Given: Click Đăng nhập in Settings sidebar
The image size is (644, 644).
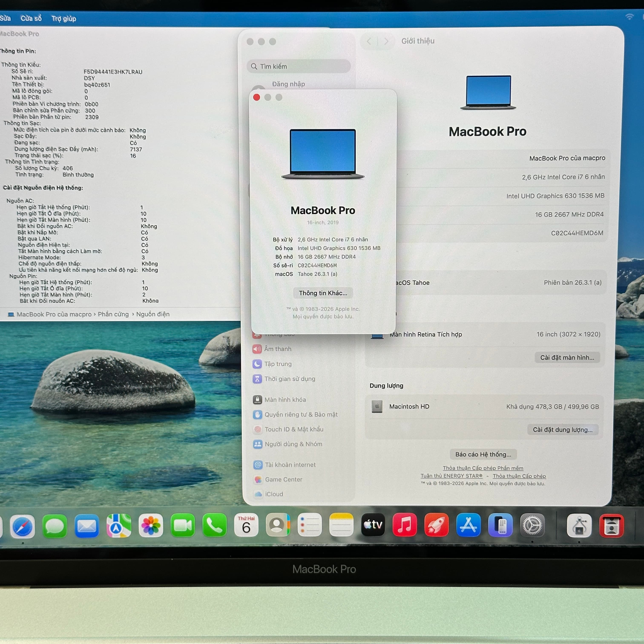Looking at the screenshot, I should click(x=288, y=84).
